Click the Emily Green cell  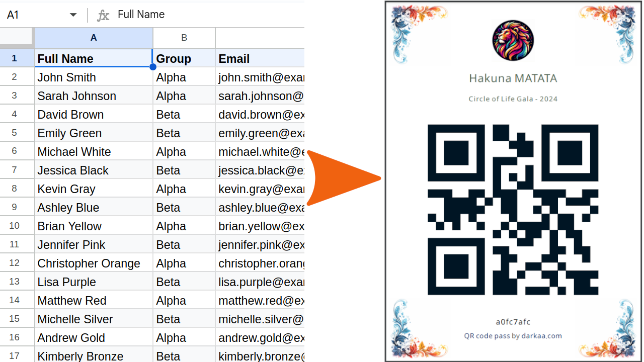pos(94,133)
